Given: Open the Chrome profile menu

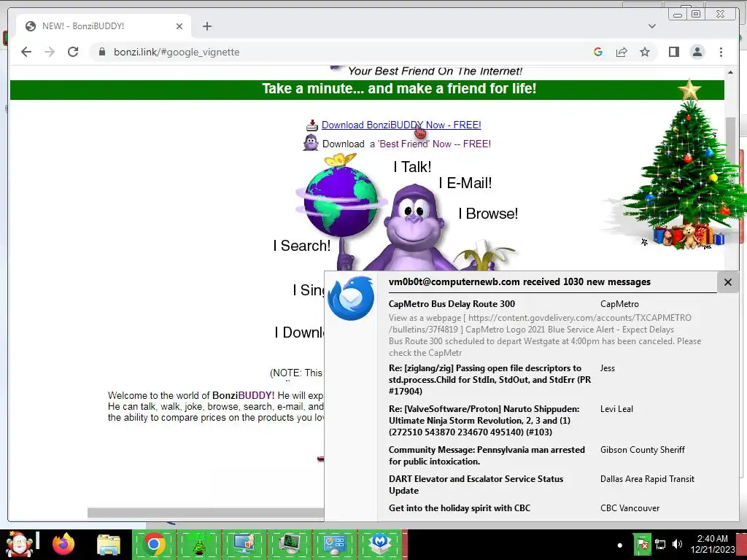Looking at the screenshot, I should pyautogui.click(x=697, y=52).
